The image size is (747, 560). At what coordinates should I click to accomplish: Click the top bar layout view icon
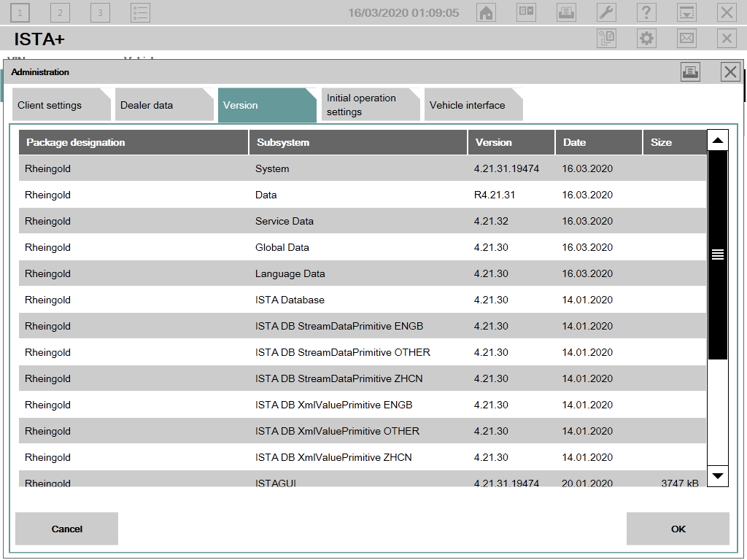(x=526, y=12)
